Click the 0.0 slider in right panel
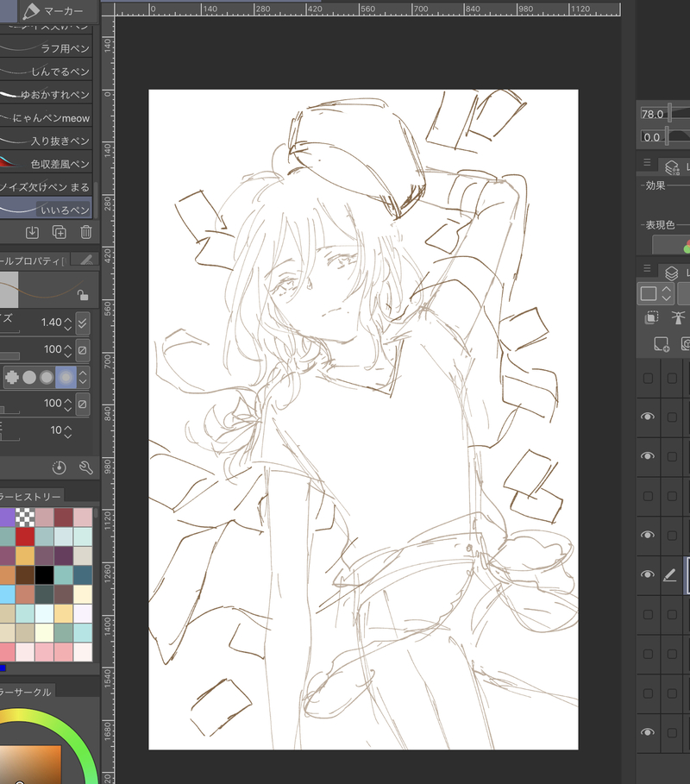 [x=665, y=136]
